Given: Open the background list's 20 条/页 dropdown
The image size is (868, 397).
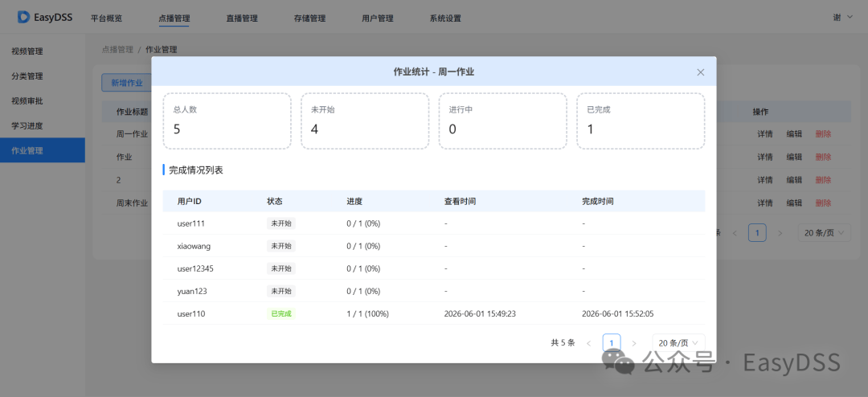Looking at the screenshot, I should (x=824, y=232).
